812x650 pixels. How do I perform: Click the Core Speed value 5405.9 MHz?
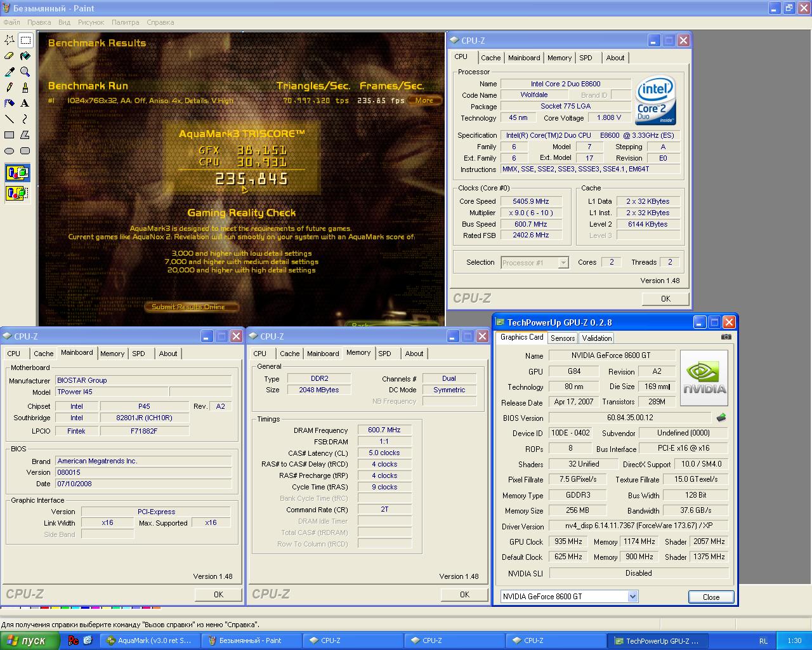531,201
